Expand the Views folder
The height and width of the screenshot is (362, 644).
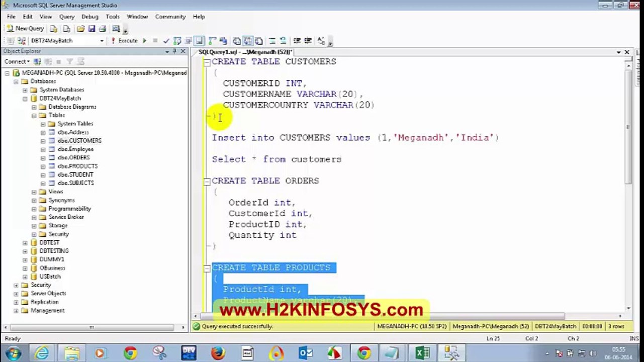pyautogui.click(x=34, y=192)
